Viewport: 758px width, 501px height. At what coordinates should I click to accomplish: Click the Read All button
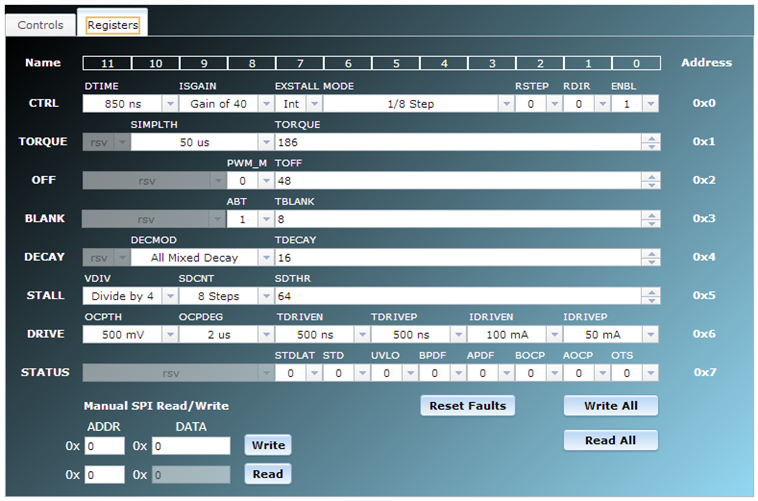point(611,441)
